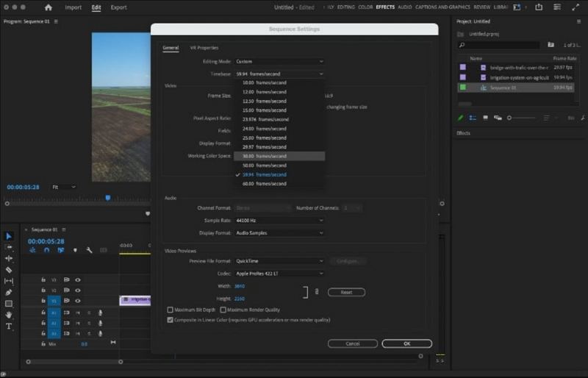Go to the Home screen icon
Screen dimensions: 588x378
pyautogui.click(x=49, y=7)
